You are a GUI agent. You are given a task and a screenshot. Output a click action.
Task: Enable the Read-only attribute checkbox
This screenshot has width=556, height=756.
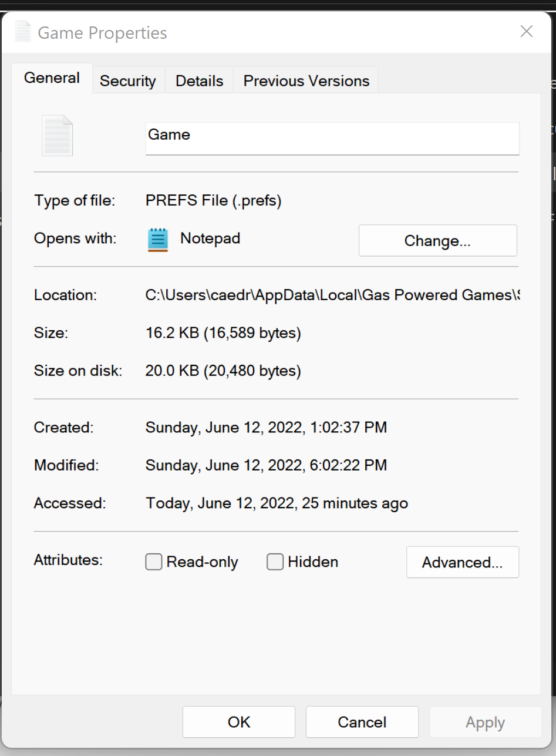[x=154, y=562]
